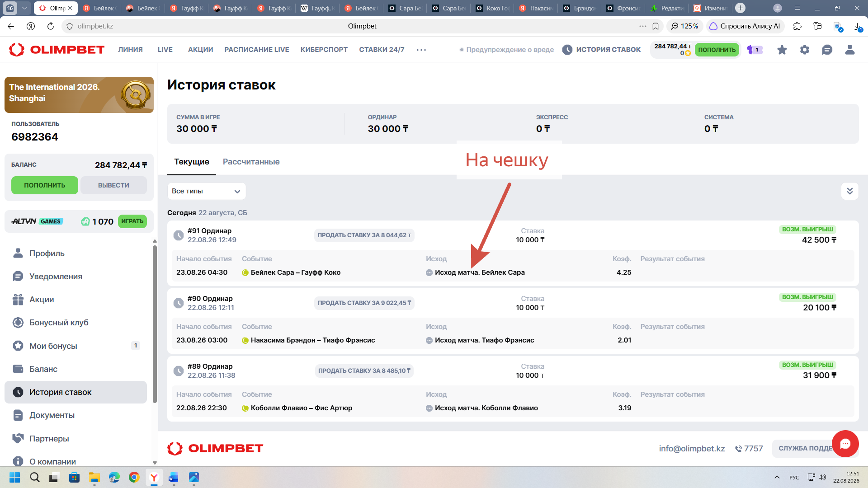The image size is (868, 488).
Task: Open favorites star icon in header
Action: (782, 50)
